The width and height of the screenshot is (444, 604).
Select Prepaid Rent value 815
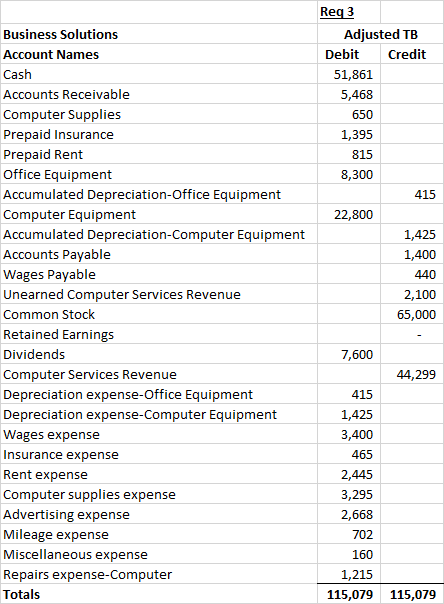click(x=362, y=154)
